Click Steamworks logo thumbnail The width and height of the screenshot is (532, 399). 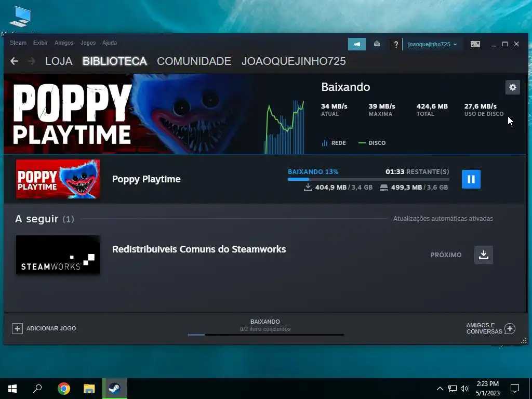coord(58,255)
